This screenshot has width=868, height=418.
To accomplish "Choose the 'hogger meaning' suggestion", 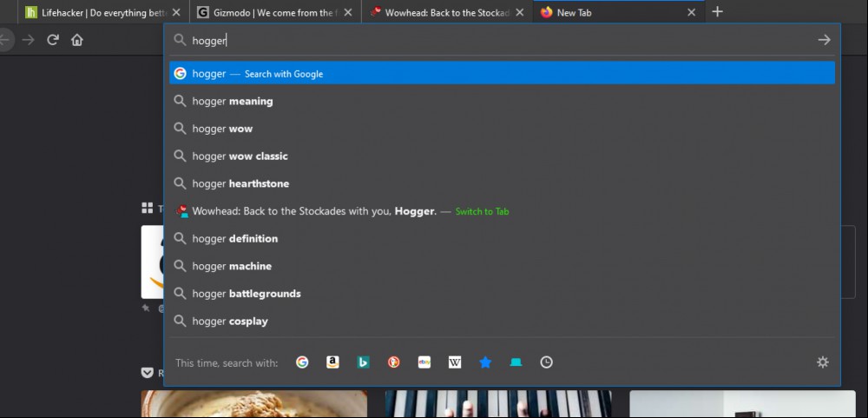I will [x=502, y=101].
